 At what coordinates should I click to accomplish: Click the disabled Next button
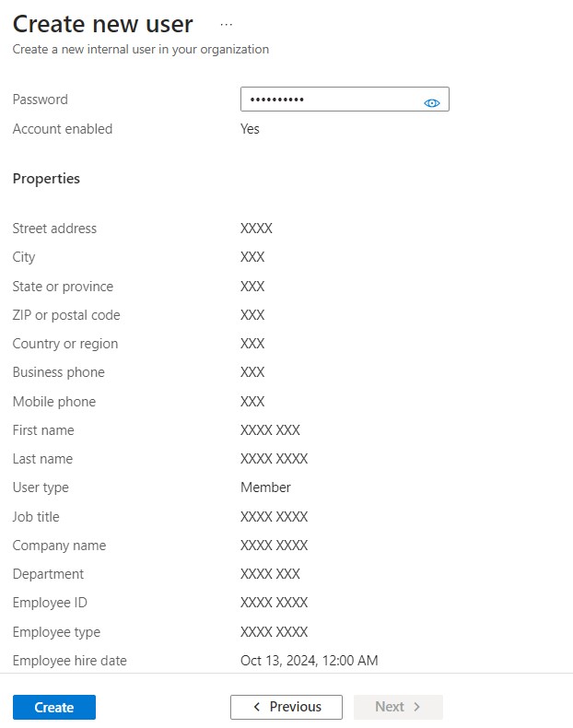coord(398,707)
